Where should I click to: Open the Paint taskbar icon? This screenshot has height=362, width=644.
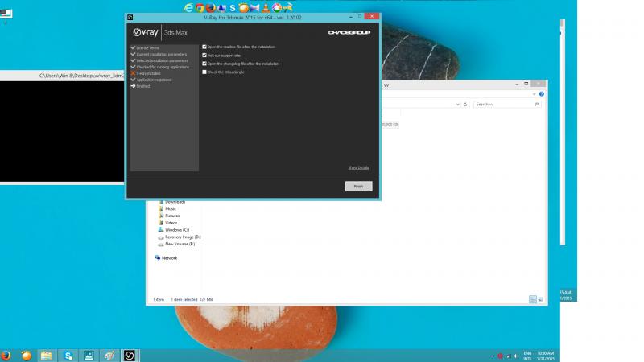click(109, 356)
